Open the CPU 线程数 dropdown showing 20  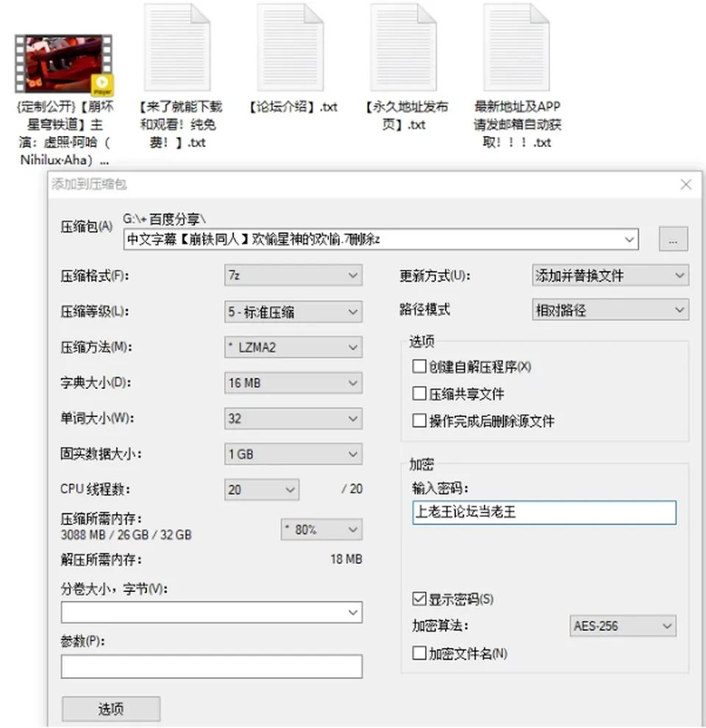click(x=262, y=489)
